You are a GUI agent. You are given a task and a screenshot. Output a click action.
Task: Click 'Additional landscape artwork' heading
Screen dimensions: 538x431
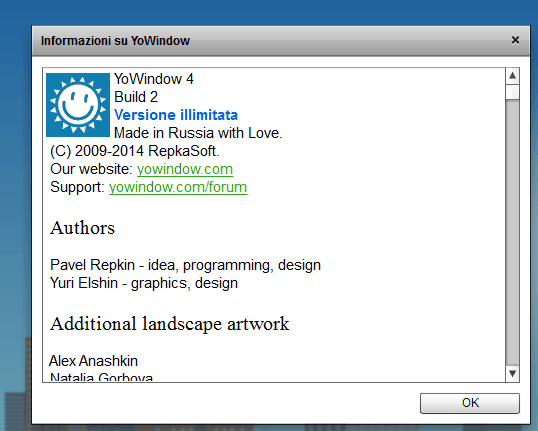click(169, 324)
